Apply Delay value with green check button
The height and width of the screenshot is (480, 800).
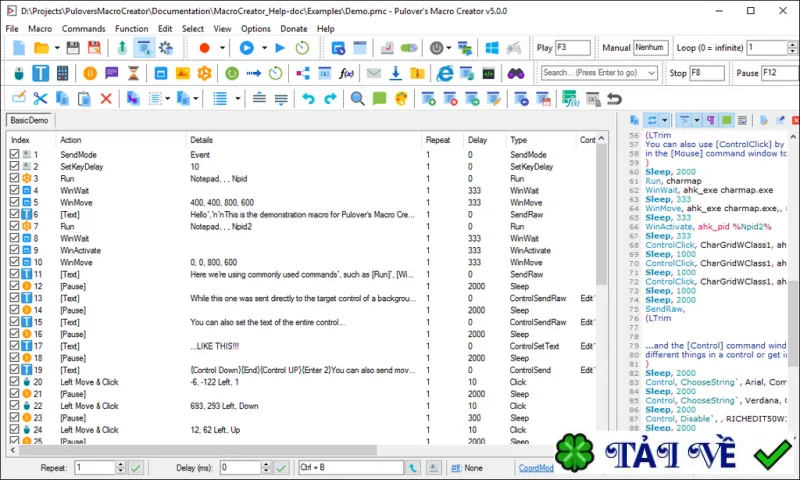[x=282, y=468]
